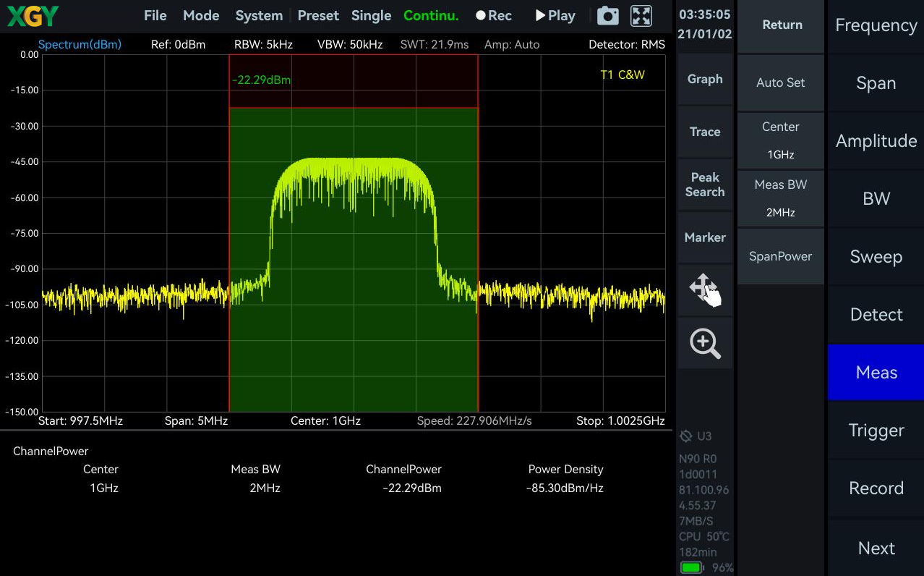
Task: Click the green channel power band
Action: point(354,260)
